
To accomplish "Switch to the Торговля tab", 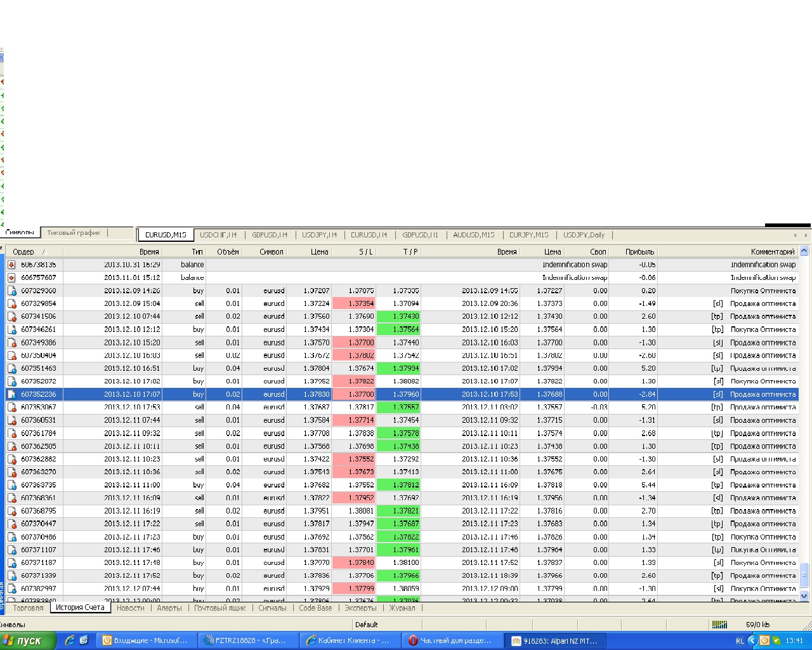I will pos(29,608).
